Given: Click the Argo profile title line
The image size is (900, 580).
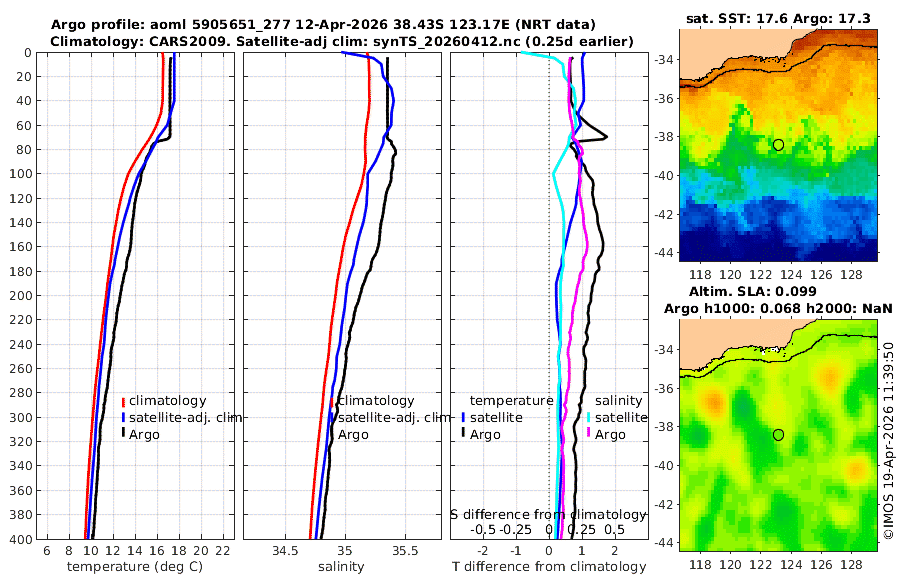Looking at the screenshot, I should 323,25.
